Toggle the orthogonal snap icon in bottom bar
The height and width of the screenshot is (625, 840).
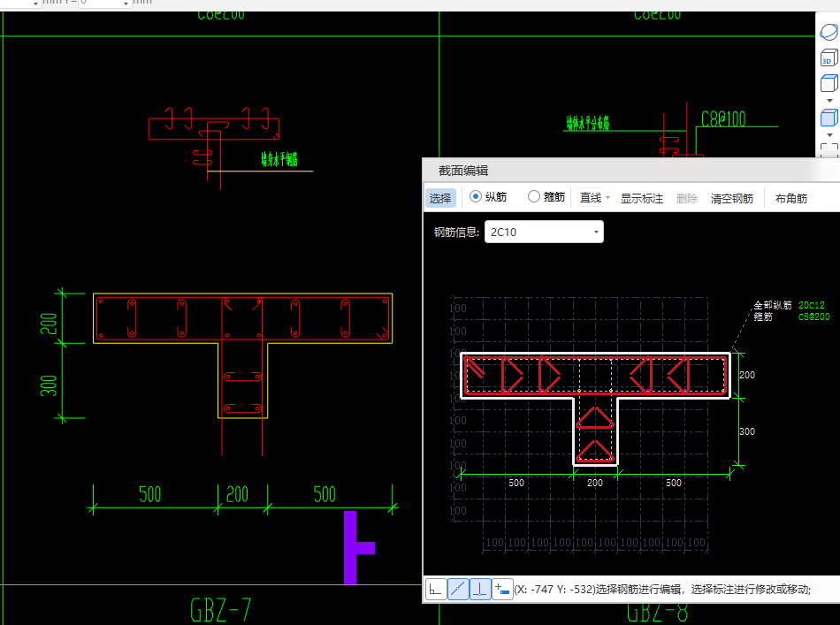(x=436, y=589)
